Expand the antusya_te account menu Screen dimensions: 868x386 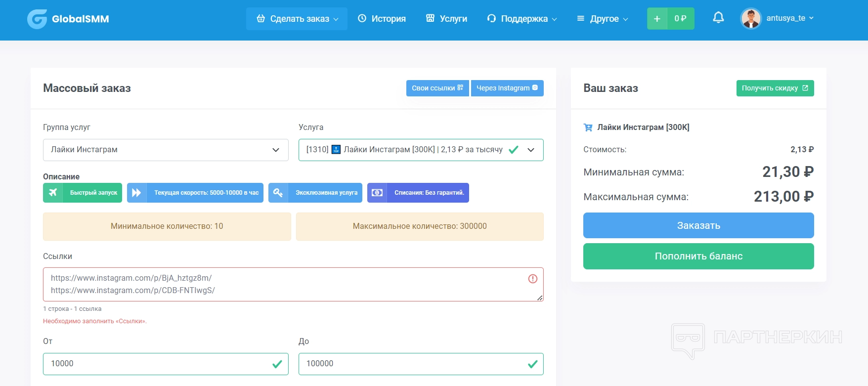[789, 18]
